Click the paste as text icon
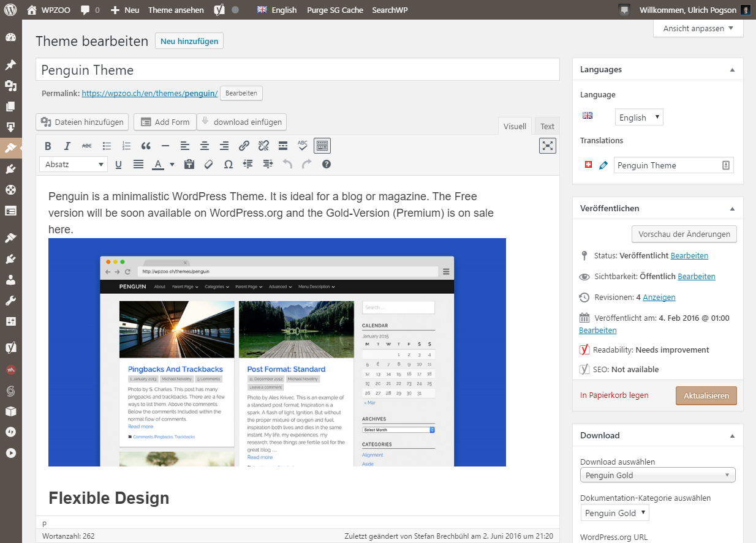Viewport: 756px width, 543px height. [x=189, y=164]
